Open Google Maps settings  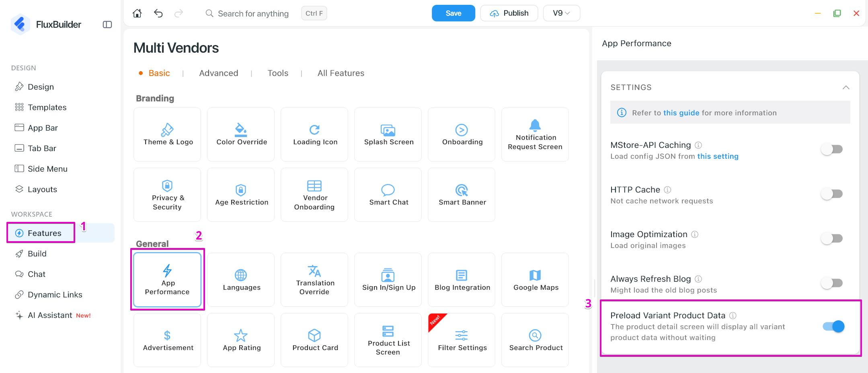click(535, 280)
